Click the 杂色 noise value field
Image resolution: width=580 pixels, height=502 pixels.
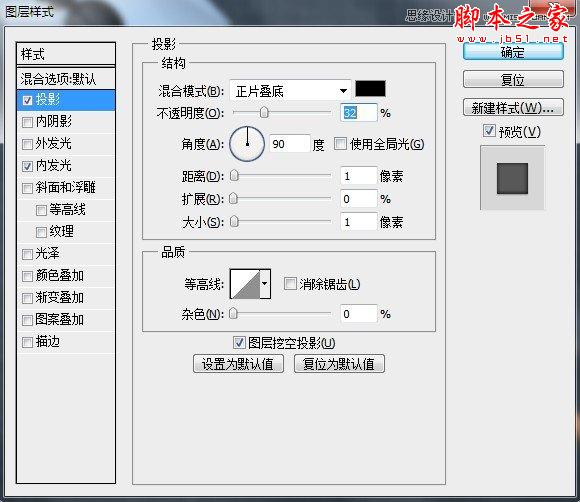(x=358, y=314)
